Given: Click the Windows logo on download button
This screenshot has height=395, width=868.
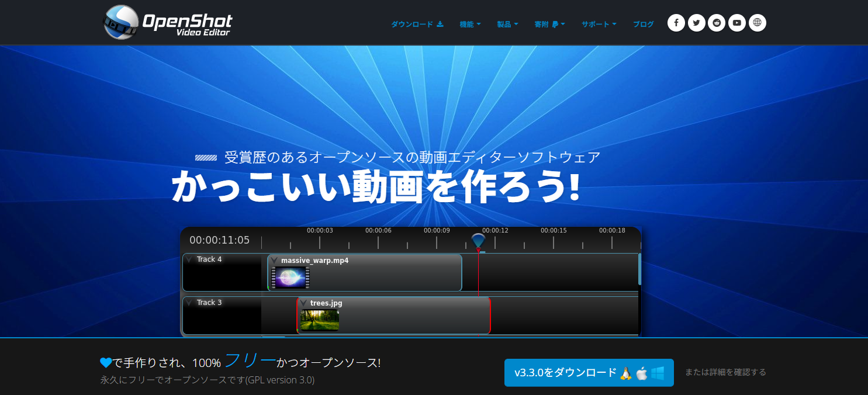Looking at the screenshot, I should pyautogui.click(x=658, y=373).
